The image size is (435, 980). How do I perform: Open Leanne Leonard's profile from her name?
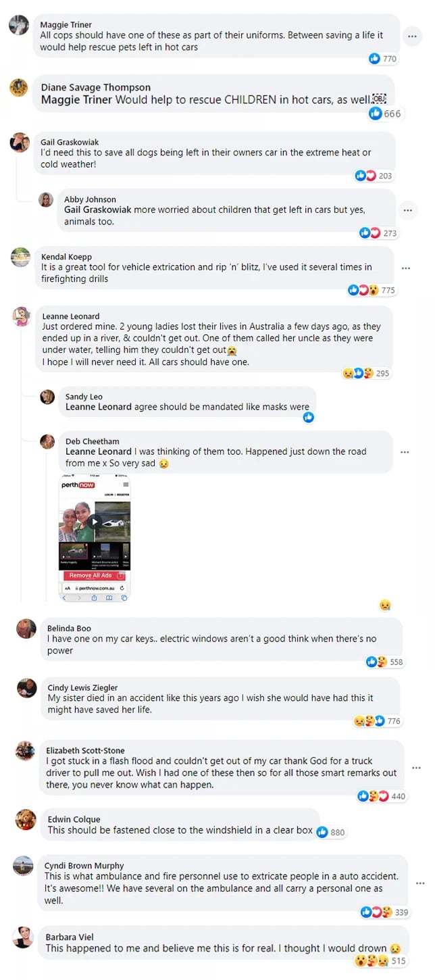pyautogui.click(x=71, y=316)
